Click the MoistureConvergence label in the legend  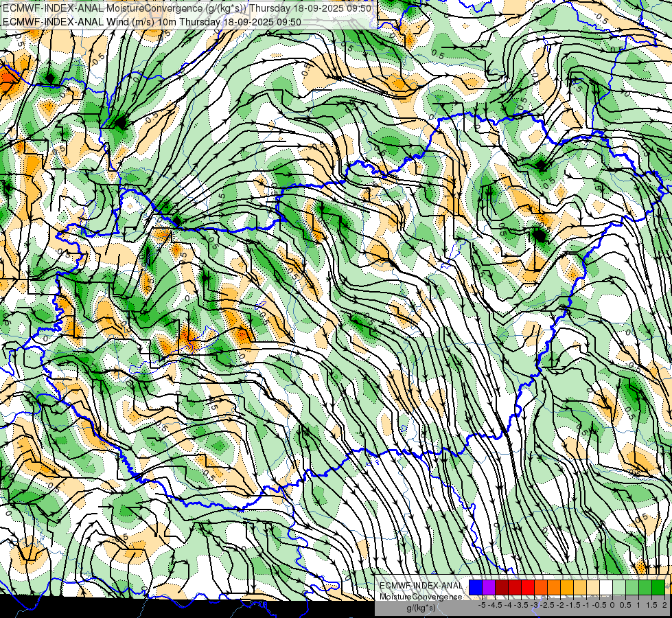421,597
